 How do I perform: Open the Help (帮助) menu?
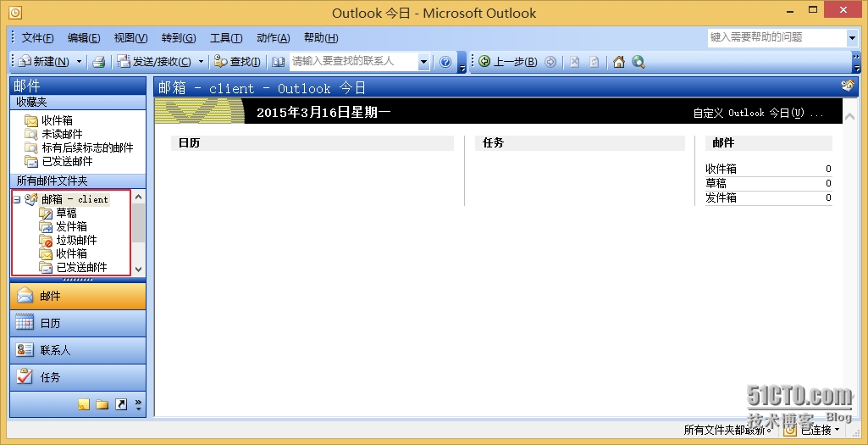tap(321, 37)
